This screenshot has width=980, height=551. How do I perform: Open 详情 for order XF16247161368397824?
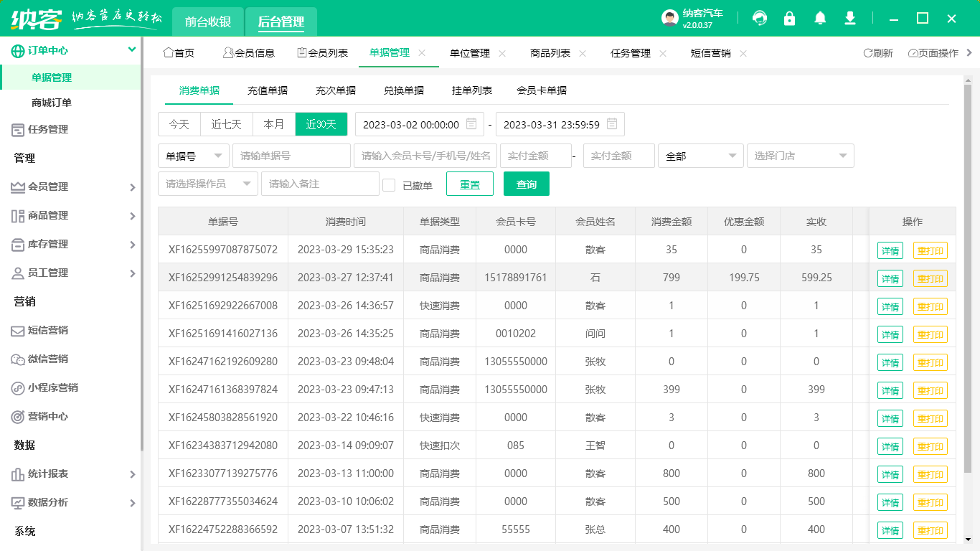point(890,390)
